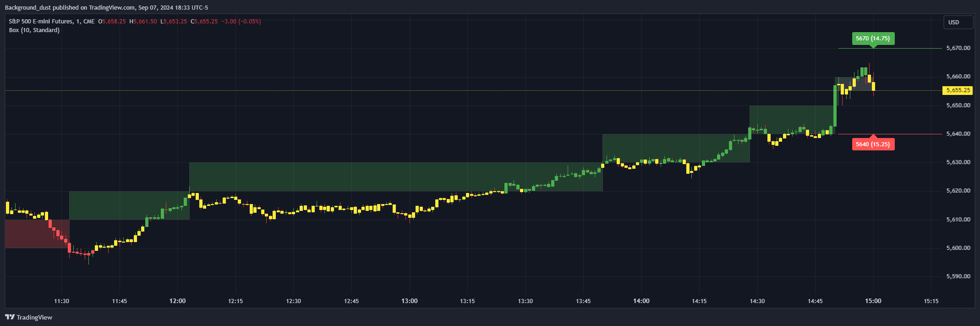
Task: Click the 14:30 time axis label
Action: click(x=757, y=301)
